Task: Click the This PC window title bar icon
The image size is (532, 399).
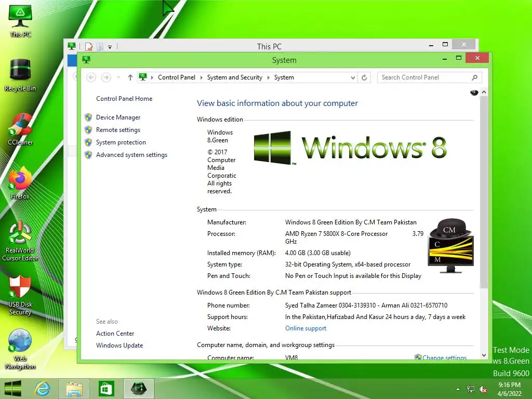Action: click(x=71, y=46)
